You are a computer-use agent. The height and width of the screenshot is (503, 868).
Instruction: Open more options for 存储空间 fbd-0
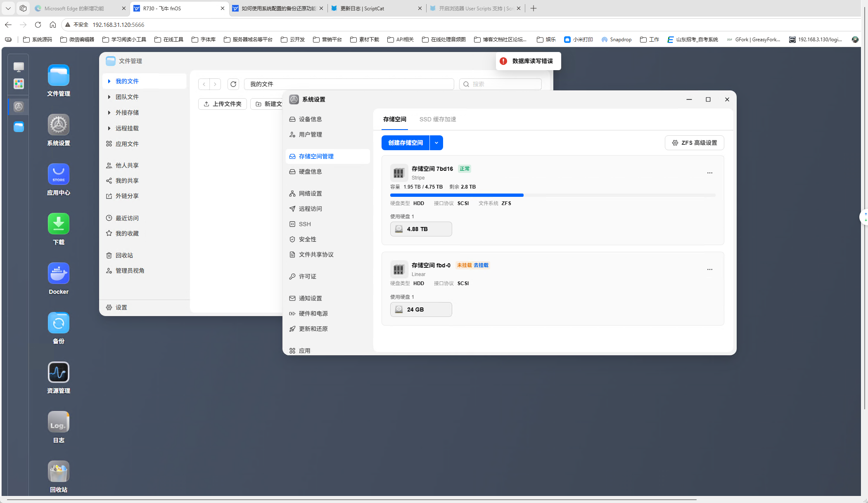coord(709,269)
